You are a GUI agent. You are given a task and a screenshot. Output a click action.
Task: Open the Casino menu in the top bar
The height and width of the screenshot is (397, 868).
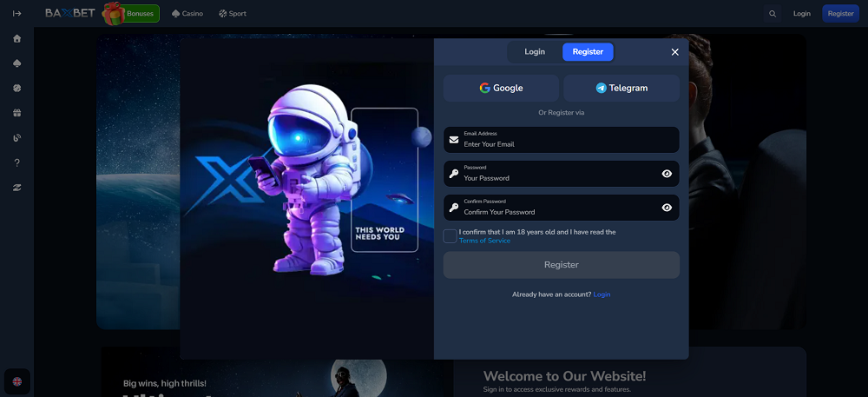click(x=187, y=14)
